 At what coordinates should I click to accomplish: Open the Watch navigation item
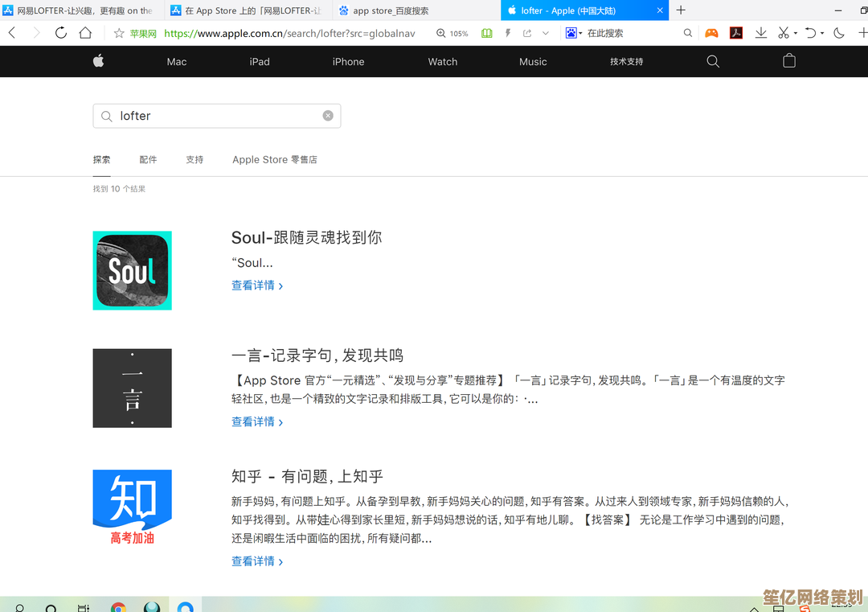coord(443,61)
